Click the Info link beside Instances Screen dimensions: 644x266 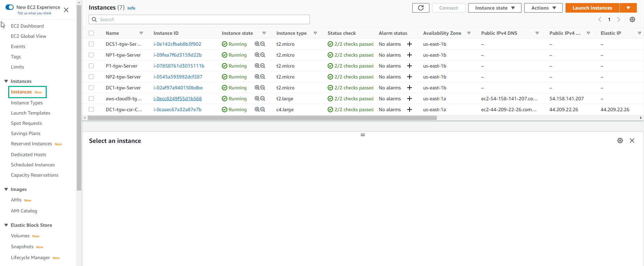pyautogui.click(x=131, y=8)
